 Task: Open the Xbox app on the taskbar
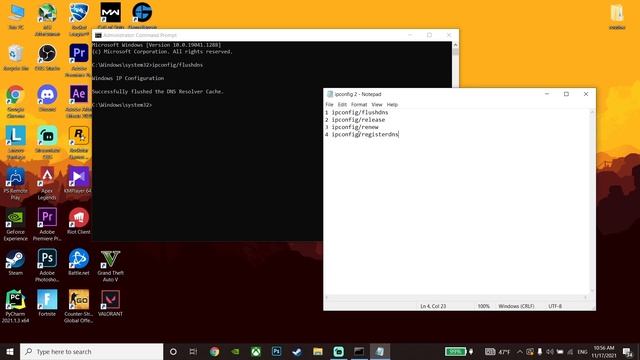tap(256, 351)
